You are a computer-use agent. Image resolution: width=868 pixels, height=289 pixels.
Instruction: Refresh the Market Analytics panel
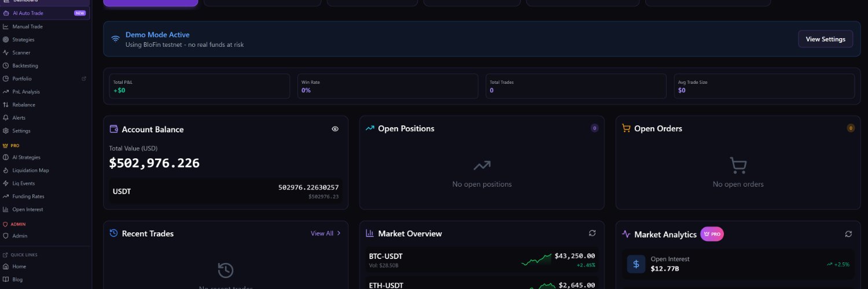[848, 234]
